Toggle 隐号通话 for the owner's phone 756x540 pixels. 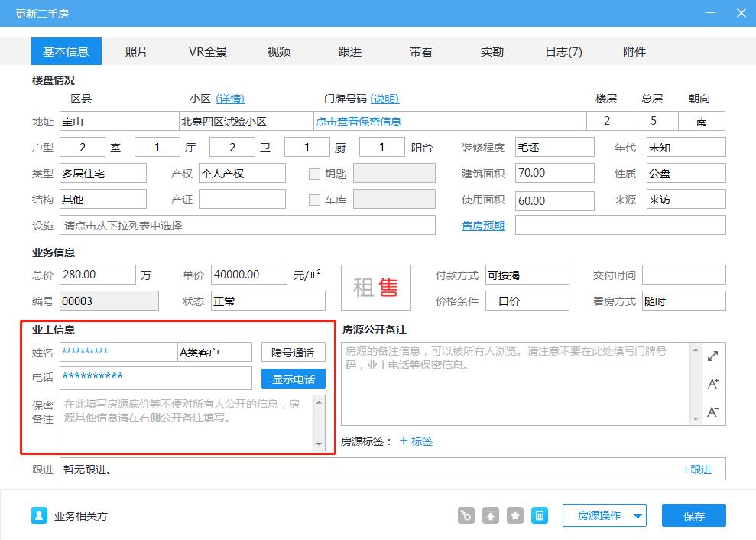click(x=293, y=352)
